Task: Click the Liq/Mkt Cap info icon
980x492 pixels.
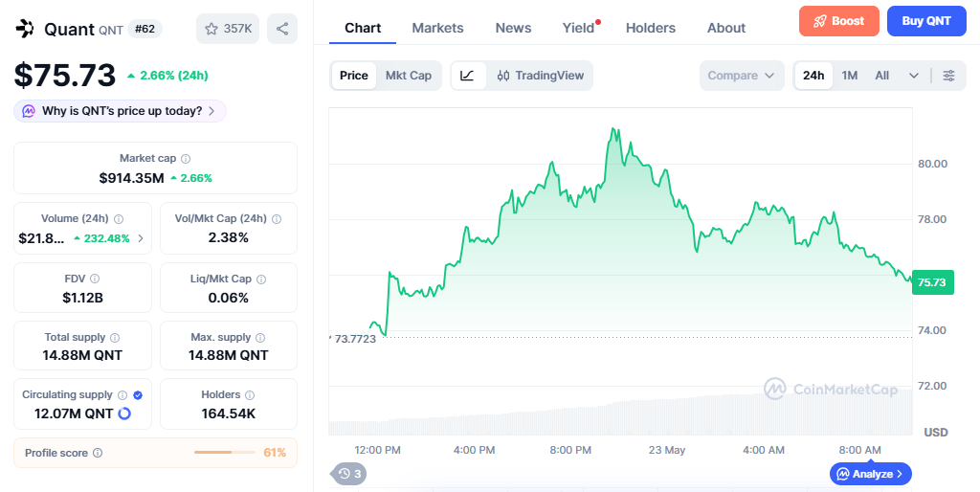Action: [x=261, y=279]
